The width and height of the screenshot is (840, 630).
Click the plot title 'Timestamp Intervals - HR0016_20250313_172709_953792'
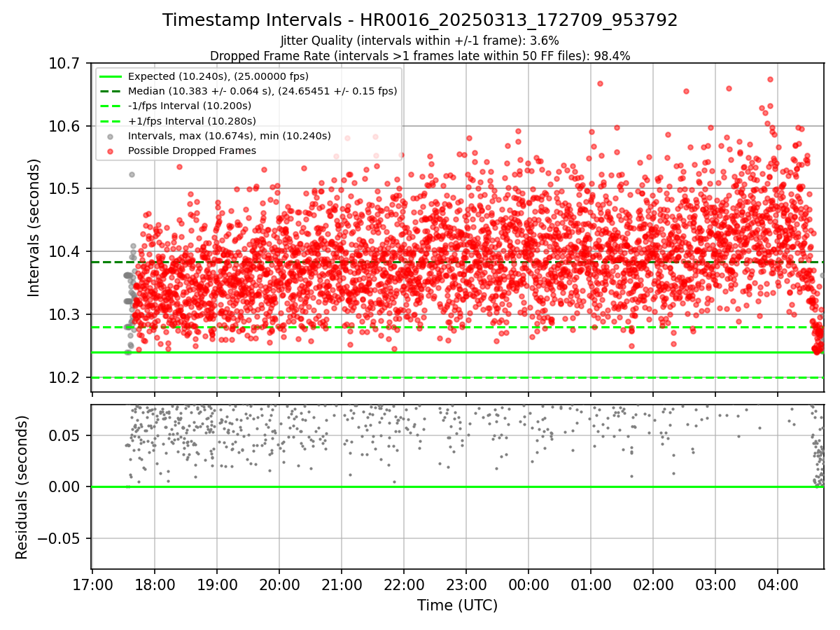[x=420, y=20]
